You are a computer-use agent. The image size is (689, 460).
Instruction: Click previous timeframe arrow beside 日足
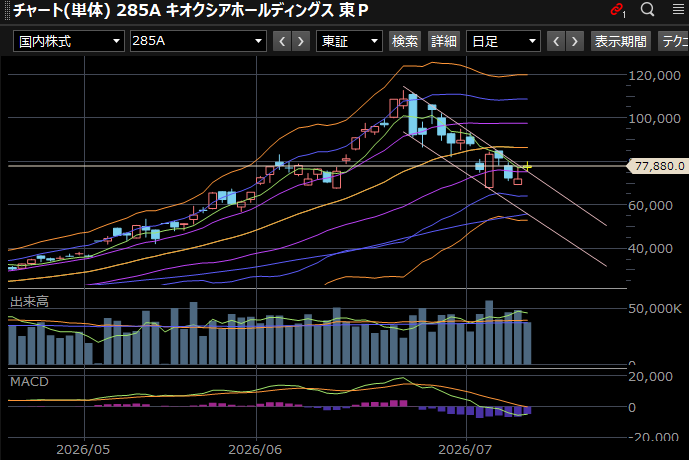coord(556,42)
